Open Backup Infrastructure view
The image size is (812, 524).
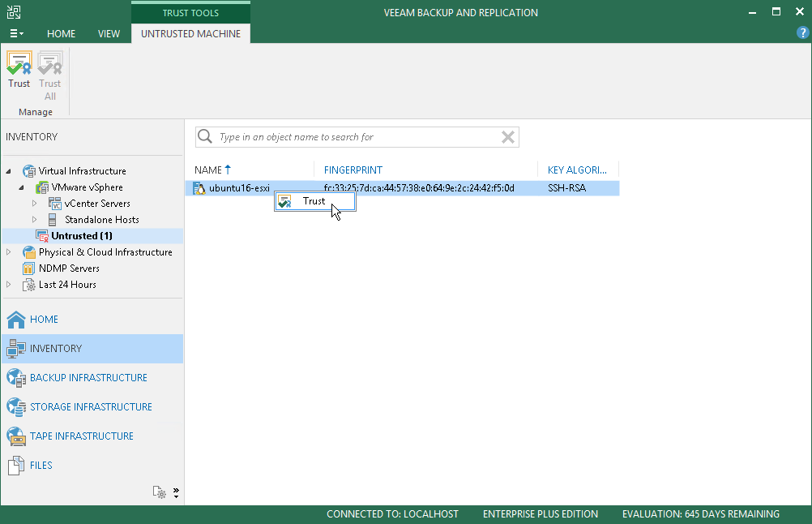point(92,378)
